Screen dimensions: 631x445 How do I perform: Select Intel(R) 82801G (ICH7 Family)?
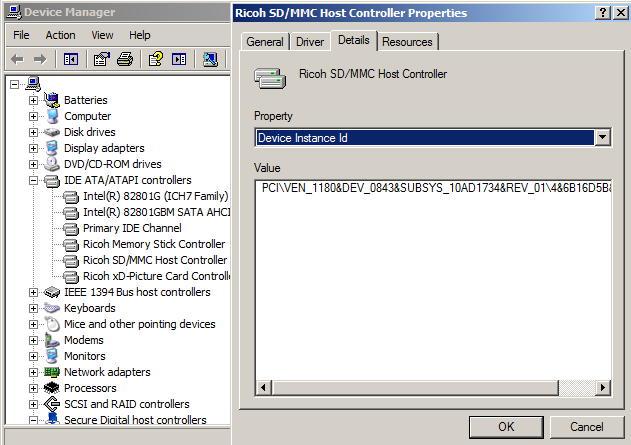coord(155,196)
